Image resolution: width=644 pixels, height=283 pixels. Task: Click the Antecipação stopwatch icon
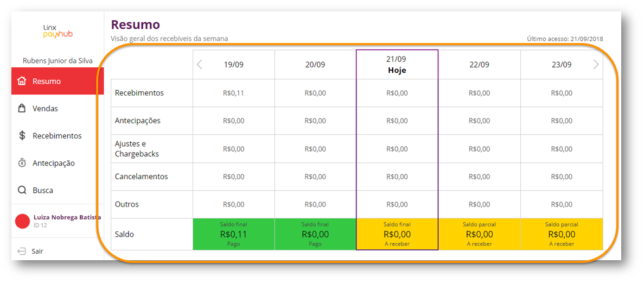coord(22,163)
